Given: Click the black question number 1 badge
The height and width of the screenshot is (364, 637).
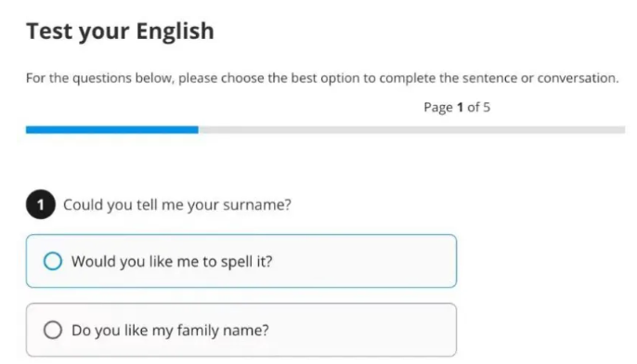Looking at the screenshot, I should click(41, 204).
